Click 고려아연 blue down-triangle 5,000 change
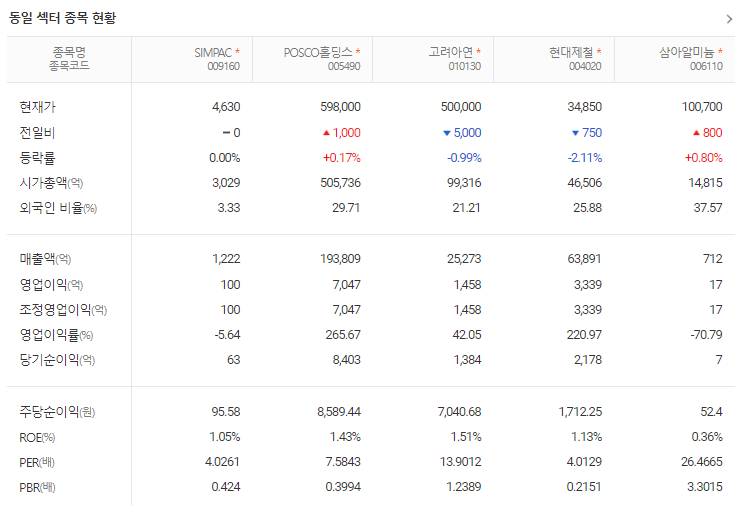Image resolution: width=736 pixels, height=505 pixels. [462, 133]
